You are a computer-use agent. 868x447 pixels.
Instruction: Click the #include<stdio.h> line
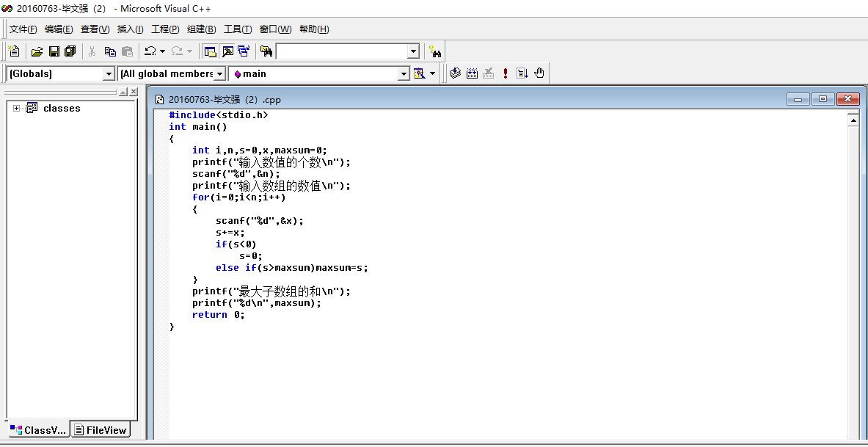219,115
